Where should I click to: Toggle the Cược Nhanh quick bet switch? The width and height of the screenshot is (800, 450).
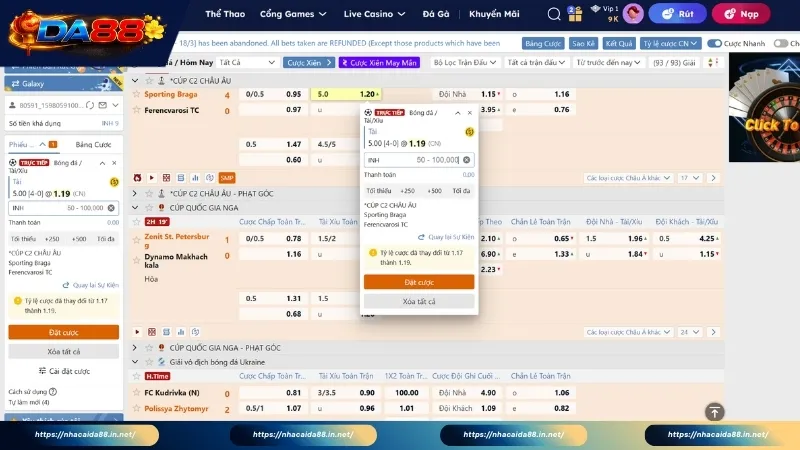(x=714, y=44)
